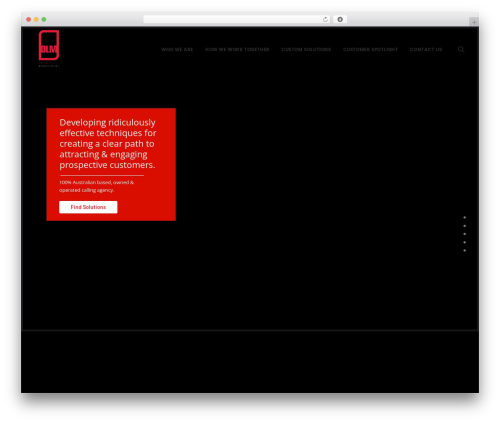Viewport: 500px width, 423px height.
Task: Click the round icon beside the address bar
Action: (x=340, y=19)
